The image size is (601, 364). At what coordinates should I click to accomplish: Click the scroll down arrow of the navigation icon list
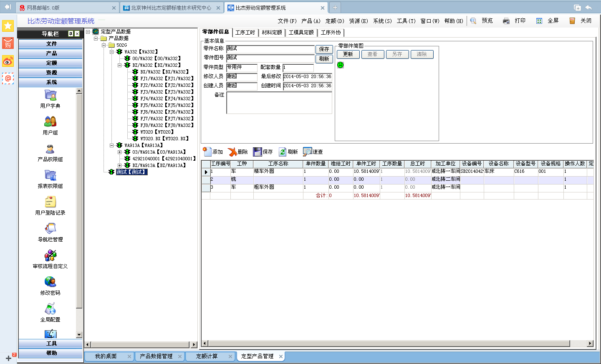(79, 335)
